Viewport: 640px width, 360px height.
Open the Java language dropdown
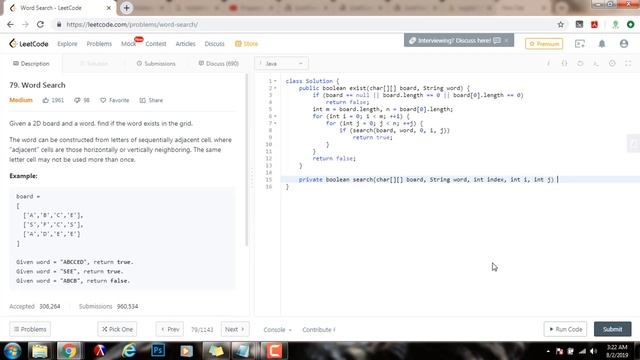(x=282, y=64)
